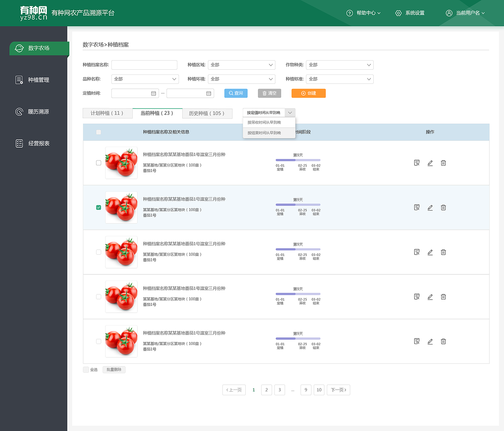Click the blue 查询 button
This screenshot has height=431, width=504.
coord(236,93)
